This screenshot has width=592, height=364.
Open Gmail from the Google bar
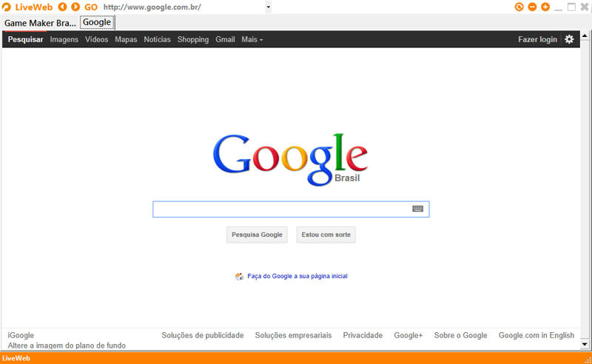(225, 39)
